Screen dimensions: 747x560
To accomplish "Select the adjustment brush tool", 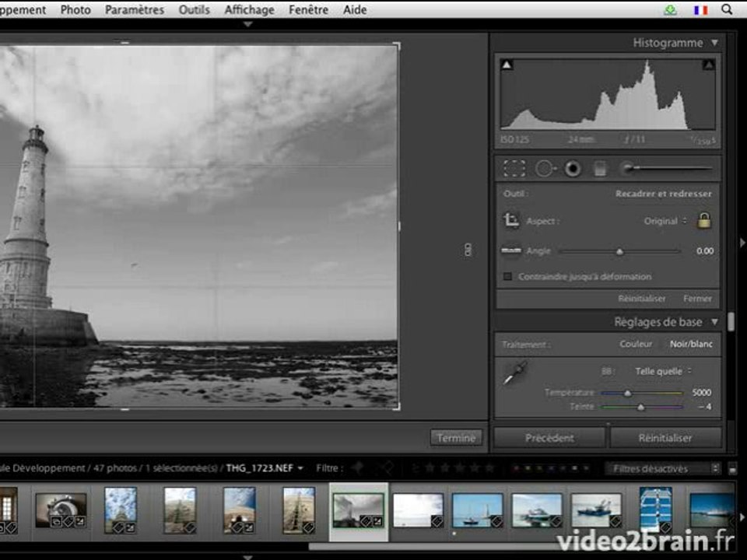I will (x=666, y=168).
